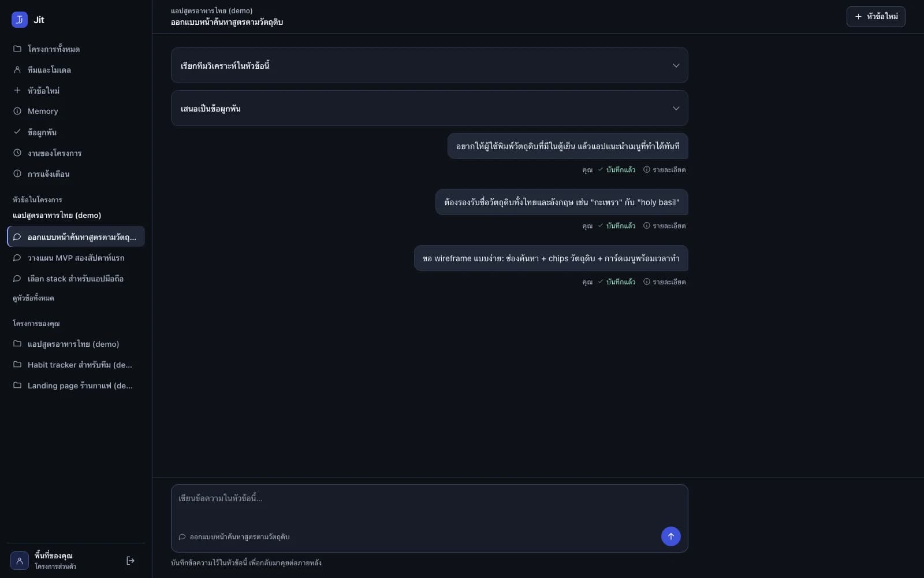Open รายละเอียด for the wireframe message
The height and width of the screenshot is (578, 924).
tap(665, 282)
